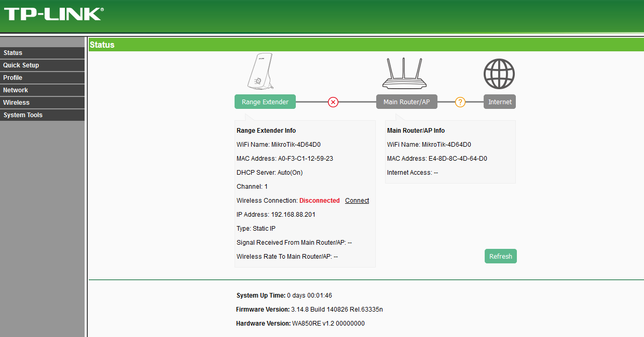Click the TP-LINK logo
This screenshot has width=644, height=337.
click(x=53, y=14)
